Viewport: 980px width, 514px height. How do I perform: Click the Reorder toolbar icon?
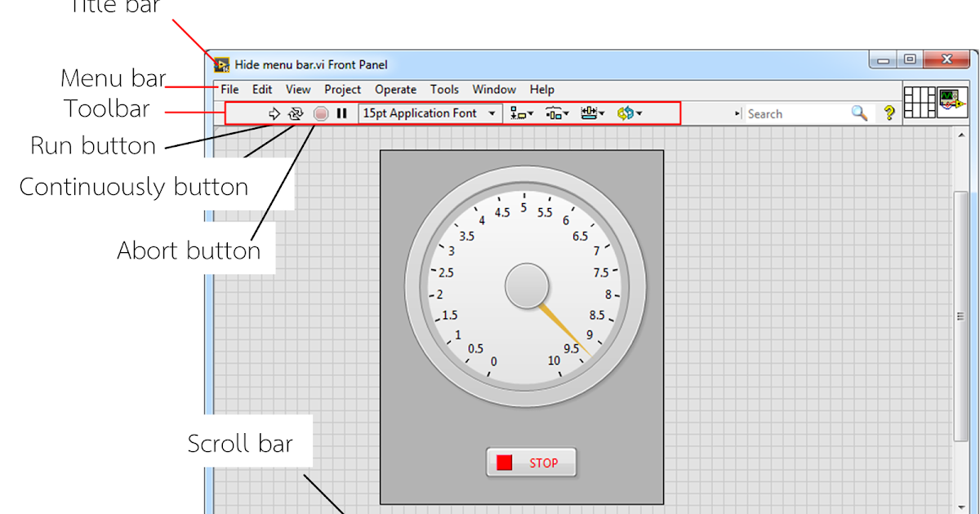tap(626, 113)
